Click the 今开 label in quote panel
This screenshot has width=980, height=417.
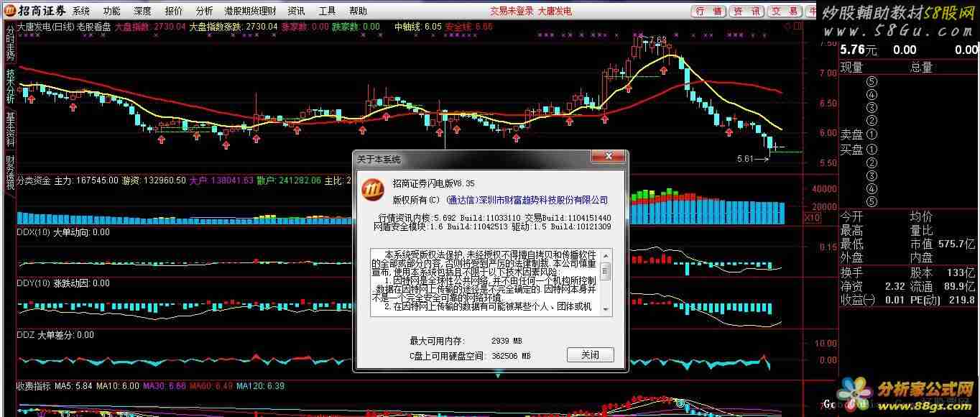click(851, 216)
